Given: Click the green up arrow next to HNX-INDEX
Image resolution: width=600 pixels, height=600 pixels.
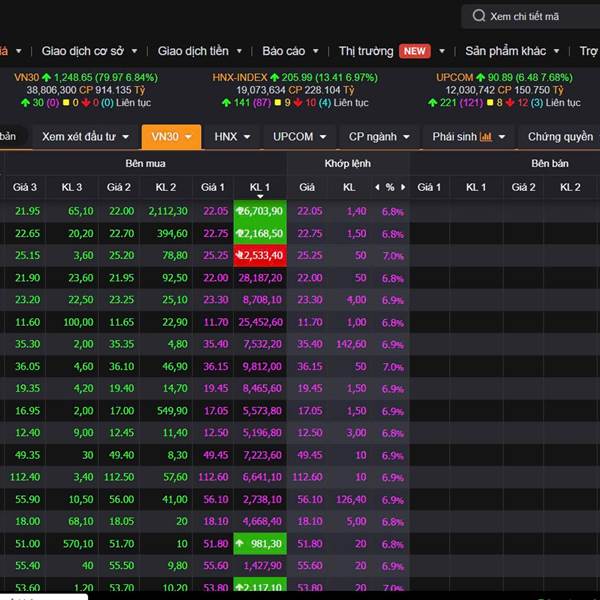Looking at the screenshot, I should [x=274, y=77].
